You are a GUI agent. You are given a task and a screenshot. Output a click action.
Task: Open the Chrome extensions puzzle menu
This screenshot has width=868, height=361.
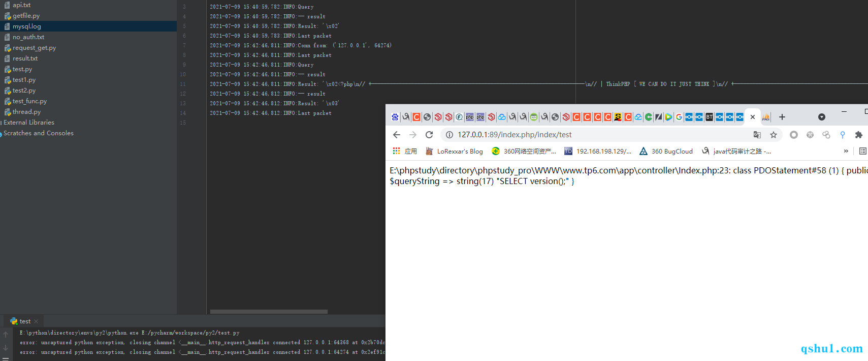[x=859, y=135]
